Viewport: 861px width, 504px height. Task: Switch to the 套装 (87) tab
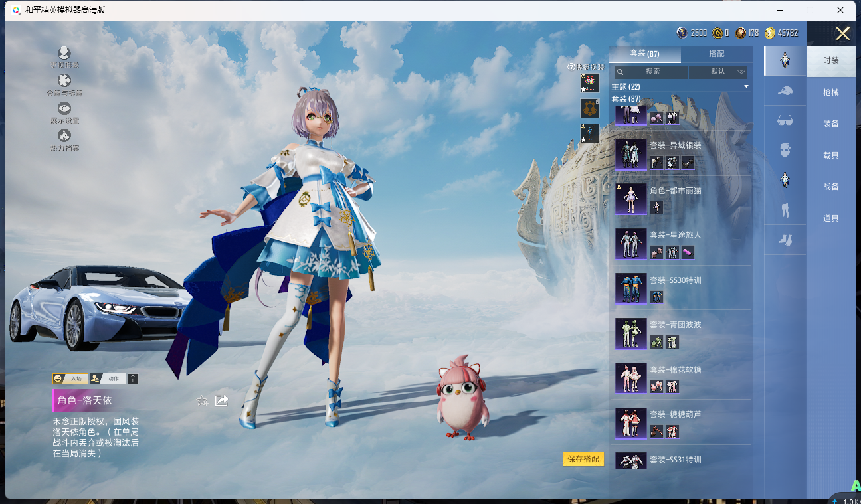644,54
